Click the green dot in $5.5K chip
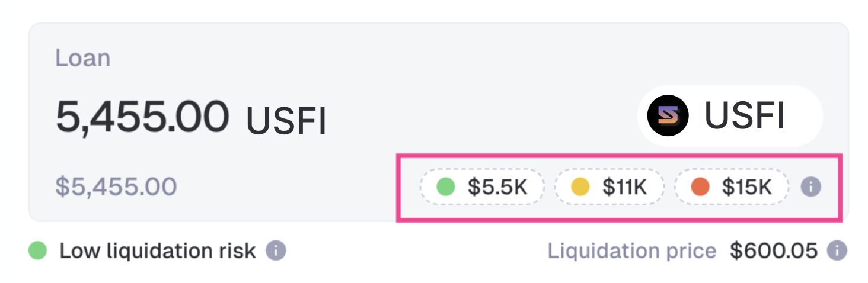 click(445, 187)
